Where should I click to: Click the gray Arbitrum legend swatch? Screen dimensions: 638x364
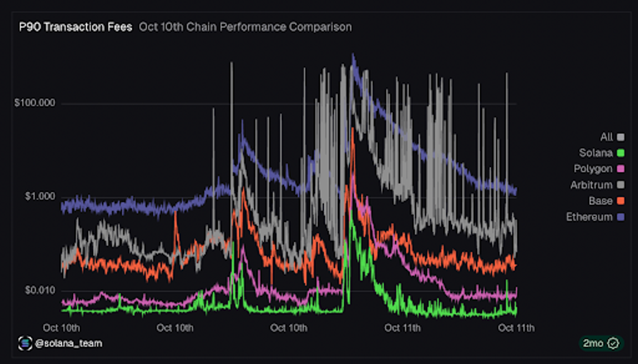click(x=621, y=185)
